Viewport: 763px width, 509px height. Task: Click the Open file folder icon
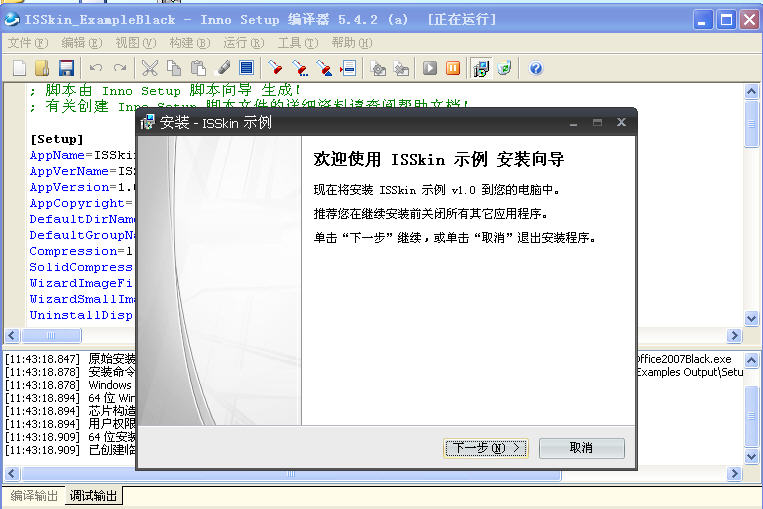coord(42,68)
